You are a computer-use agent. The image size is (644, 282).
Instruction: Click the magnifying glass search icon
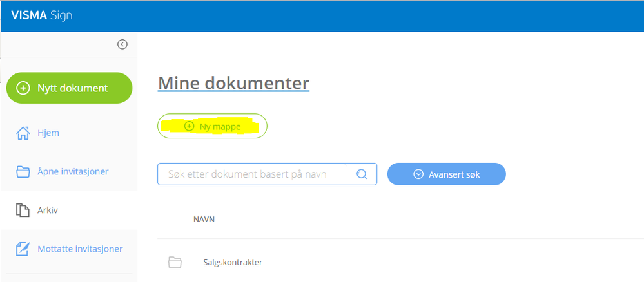tap(361, 174)
